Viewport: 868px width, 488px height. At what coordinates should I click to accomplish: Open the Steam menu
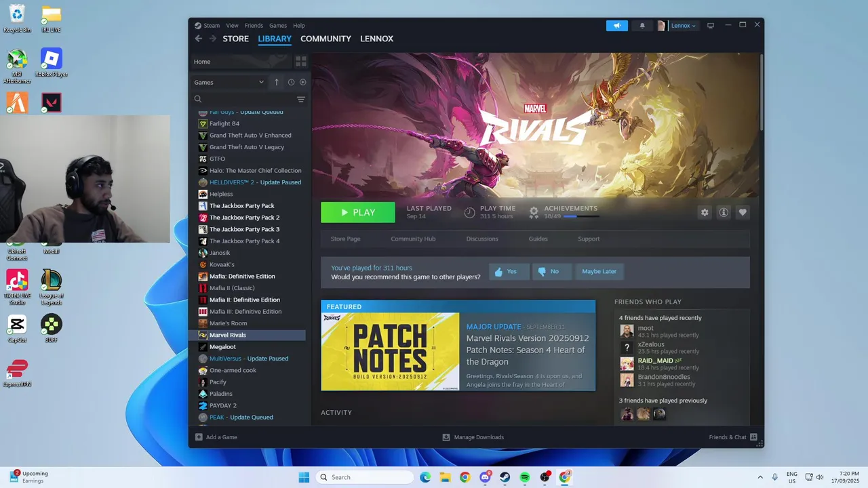click(x=212, y=26)
